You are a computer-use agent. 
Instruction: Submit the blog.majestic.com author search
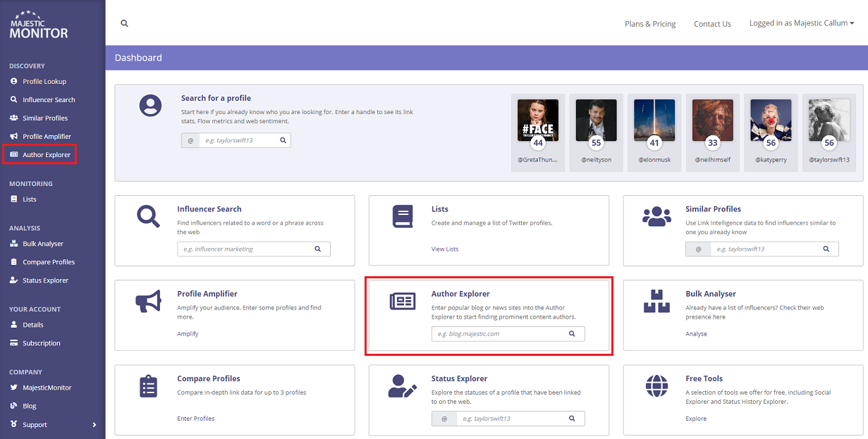coord(572,334)
